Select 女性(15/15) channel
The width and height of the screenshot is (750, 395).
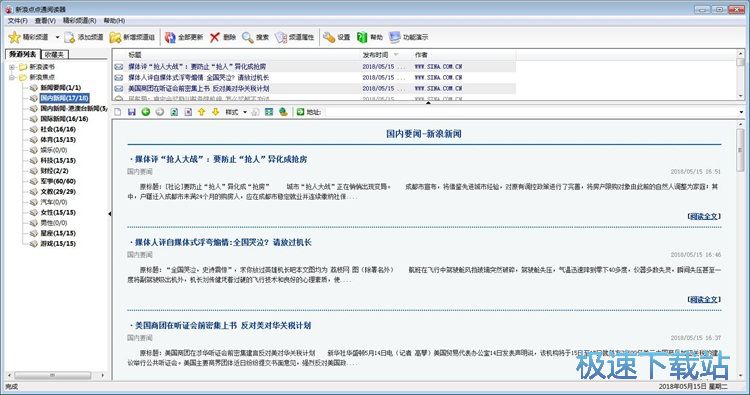[x=58, y=212]
